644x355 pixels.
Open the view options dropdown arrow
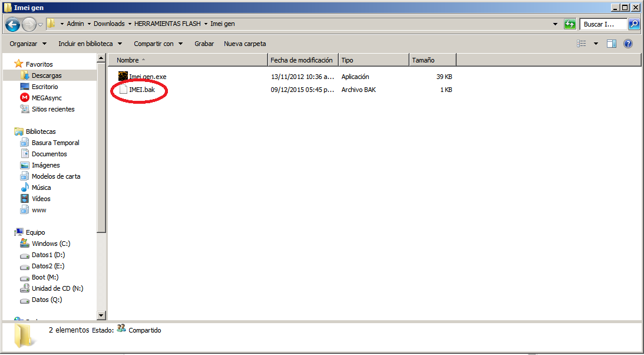[596, 44]
